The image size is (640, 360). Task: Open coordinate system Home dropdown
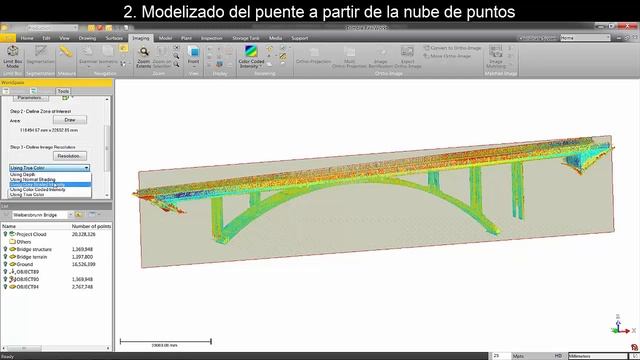585,38
